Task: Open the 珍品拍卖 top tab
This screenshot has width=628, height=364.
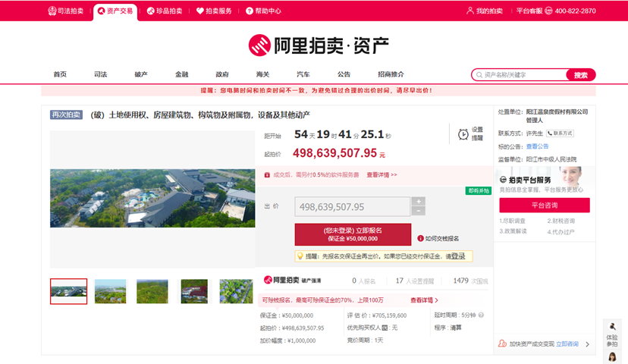Action: coord(165,11)
